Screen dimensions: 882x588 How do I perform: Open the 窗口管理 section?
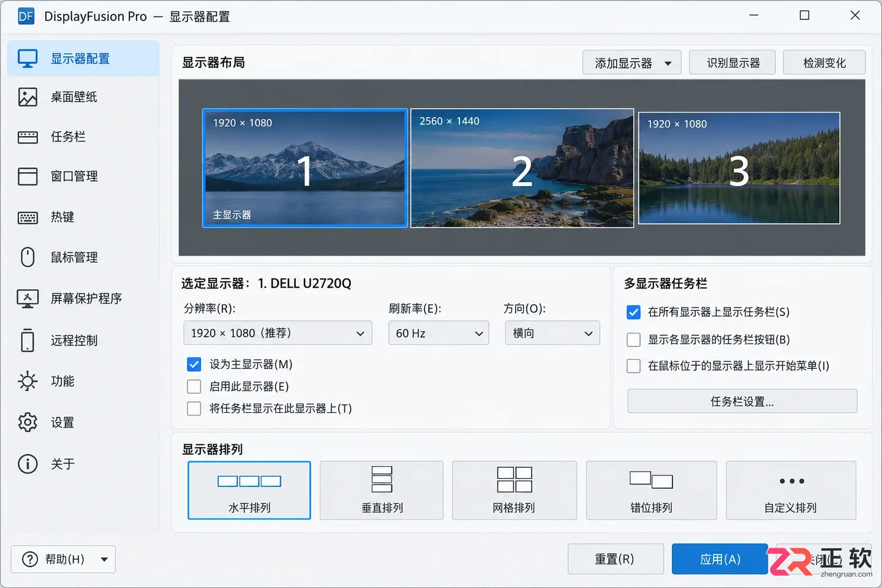83,176
